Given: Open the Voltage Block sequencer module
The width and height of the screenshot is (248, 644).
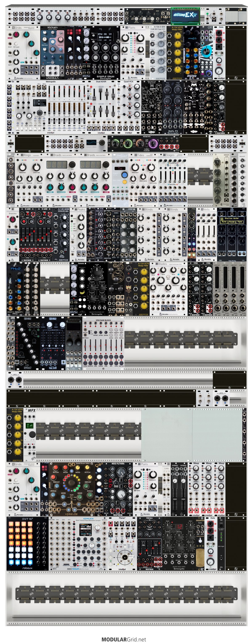Looking at the screenshot, I should tap(103, 343).
